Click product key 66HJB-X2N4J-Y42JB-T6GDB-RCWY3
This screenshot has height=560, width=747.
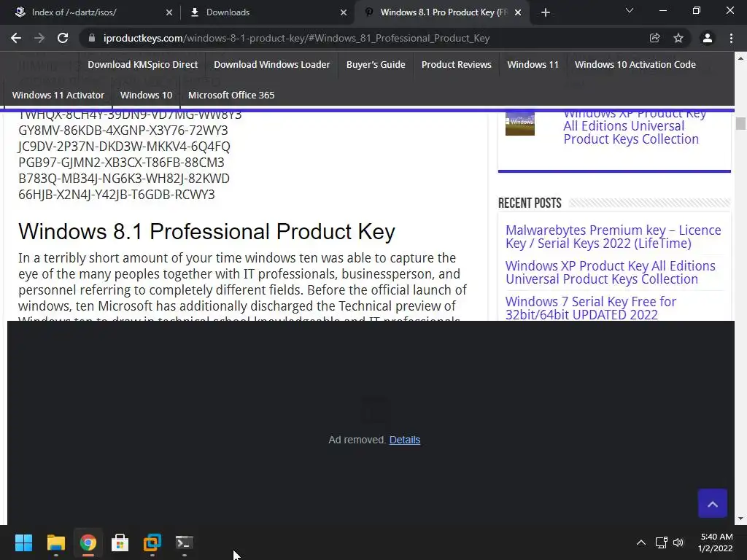tap(117, 194)
